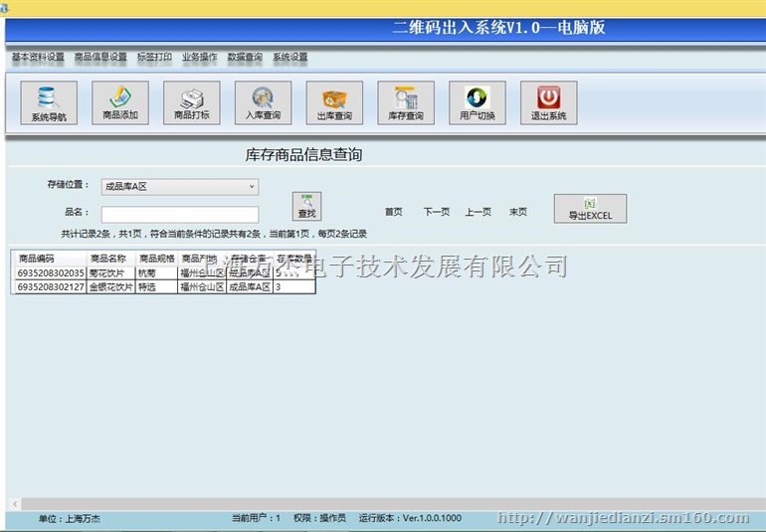The width and height of the screenshot is (766, 532).
Task: Select cell 6935208302035
Action: click(x=51, y=273)
